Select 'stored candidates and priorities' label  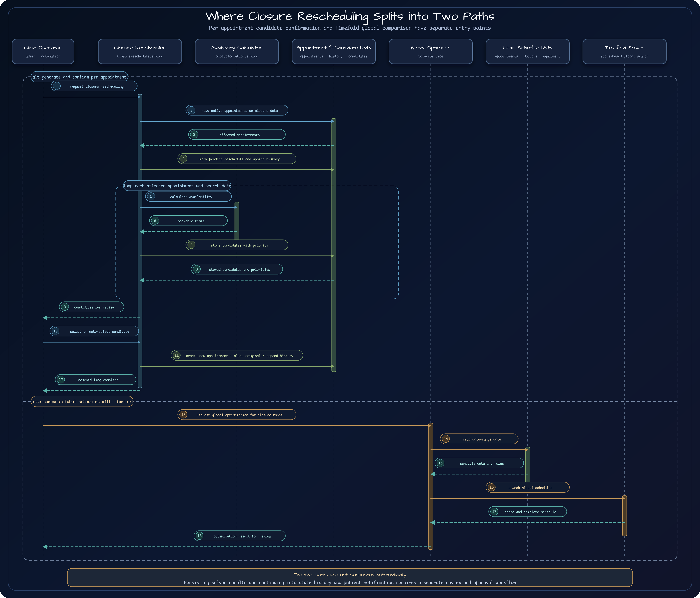237,269
